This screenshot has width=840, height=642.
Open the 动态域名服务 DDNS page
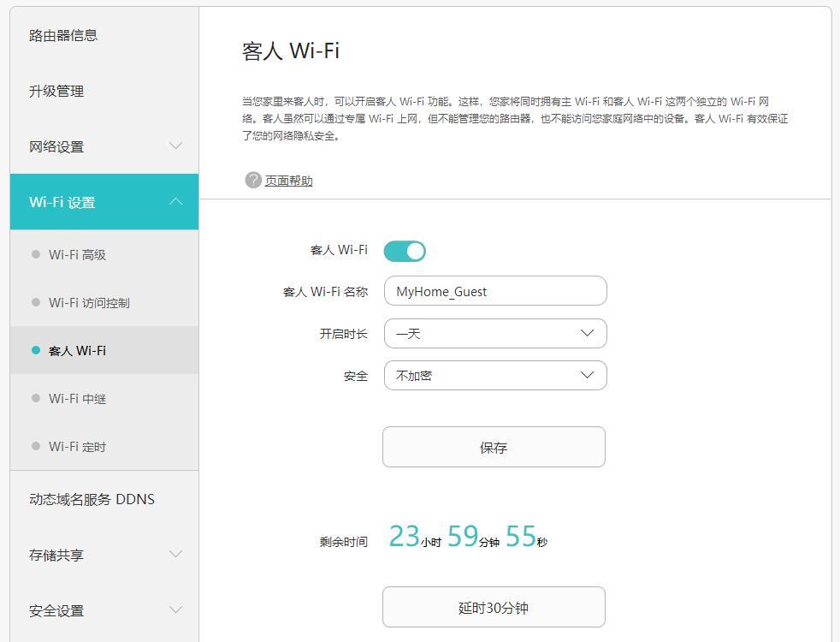(90, 499)
